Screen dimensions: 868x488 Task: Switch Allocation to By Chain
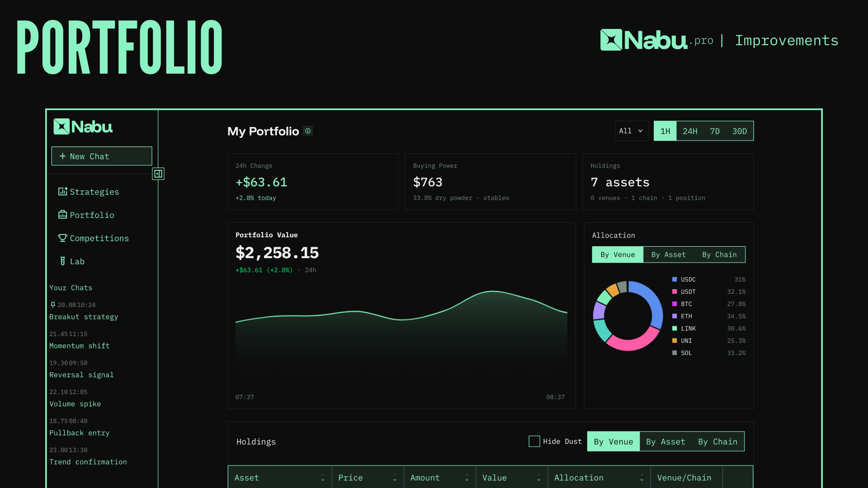click(x=719, y=255)
